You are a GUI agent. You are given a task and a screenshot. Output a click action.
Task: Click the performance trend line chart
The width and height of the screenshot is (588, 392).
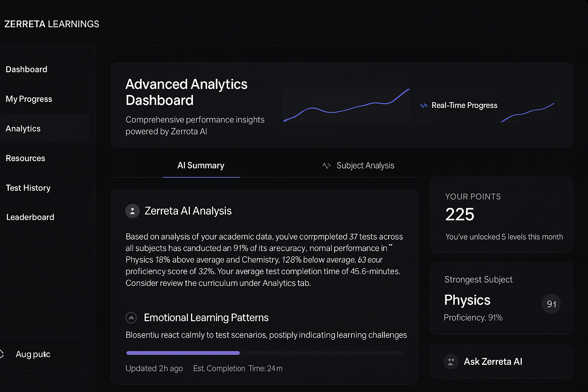click(346, 105)
